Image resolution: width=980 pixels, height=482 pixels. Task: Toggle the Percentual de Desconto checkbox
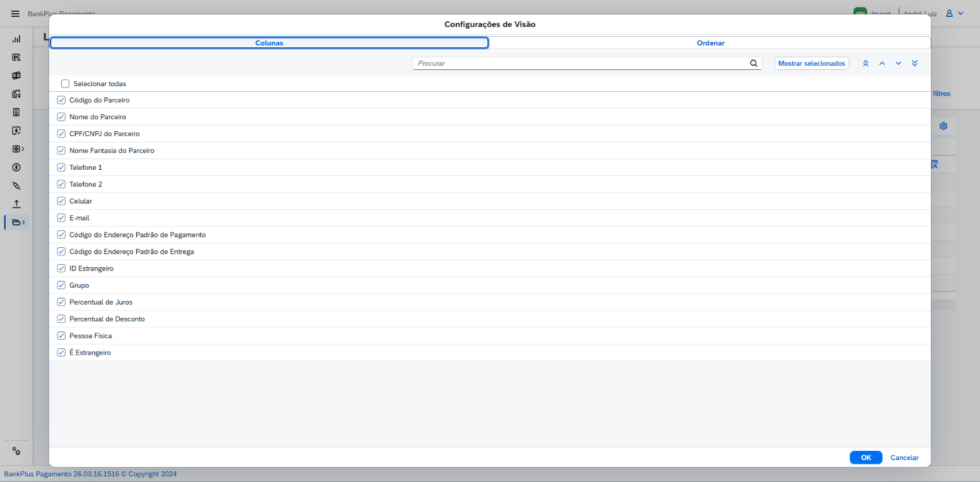61,319
